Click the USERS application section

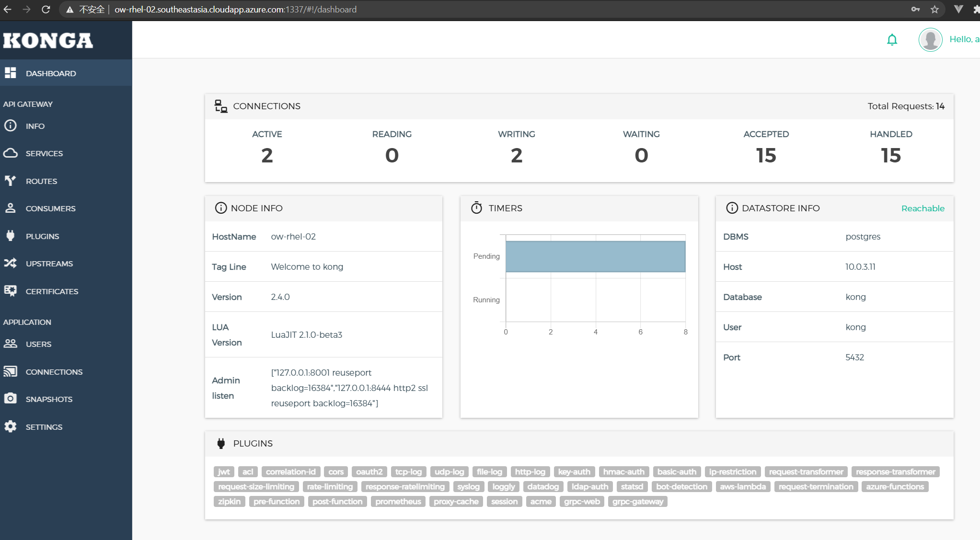(37, 344)
